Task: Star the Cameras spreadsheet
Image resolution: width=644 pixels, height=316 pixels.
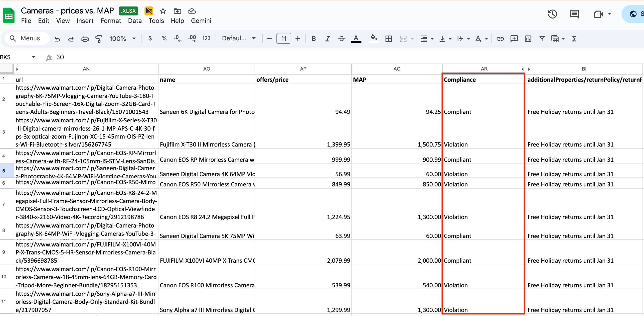Action: (163, 11)
